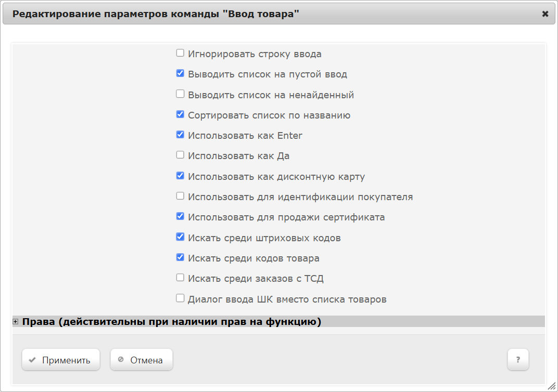558x392 pixels.
Task: Close the dialog with the X icon
Action: (545, 14)
